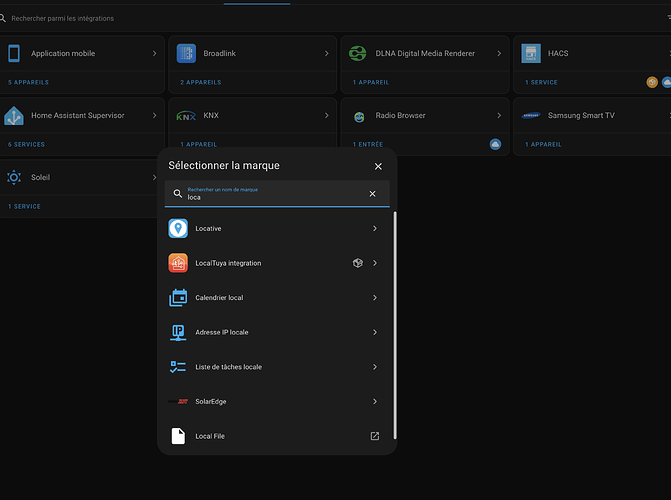Click the cloud badge on Radio Browser card

coord(495,144)
